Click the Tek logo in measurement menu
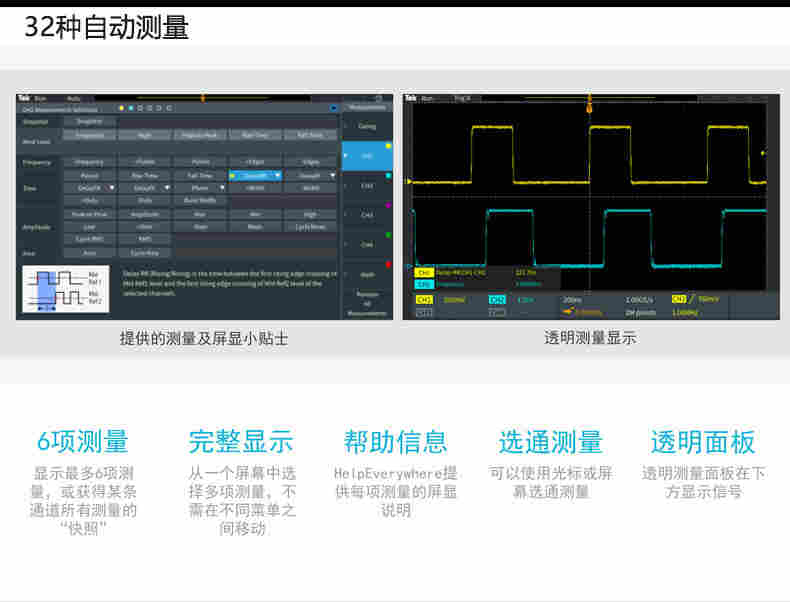 tap(23, 98)
